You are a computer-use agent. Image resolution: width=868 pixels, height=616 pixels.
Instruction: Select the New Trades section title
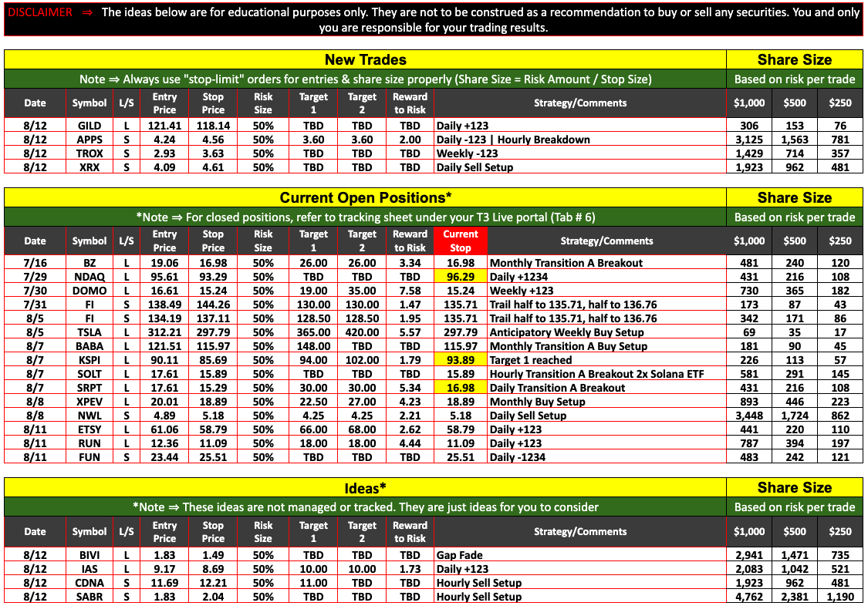(365, 60)
